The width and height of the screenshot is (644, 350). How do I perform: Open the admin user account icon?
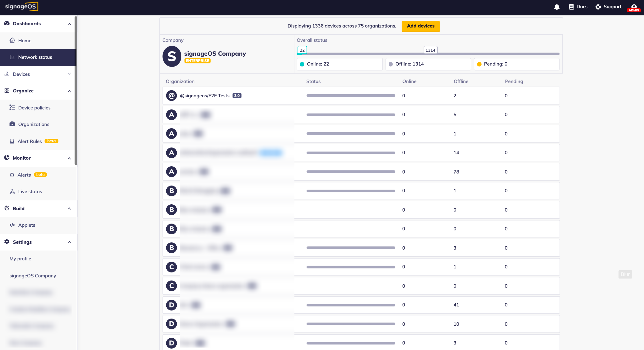(634, 7)
